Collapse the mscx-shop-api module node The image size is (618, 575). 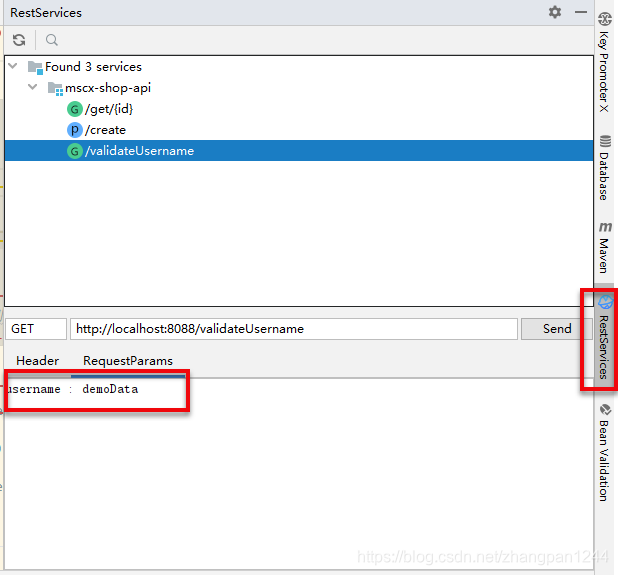[33, 87]
